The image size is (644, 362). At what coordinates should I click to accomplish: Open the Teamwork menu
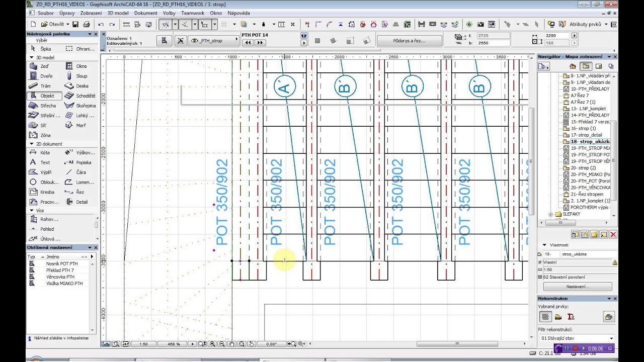(193, 13)
